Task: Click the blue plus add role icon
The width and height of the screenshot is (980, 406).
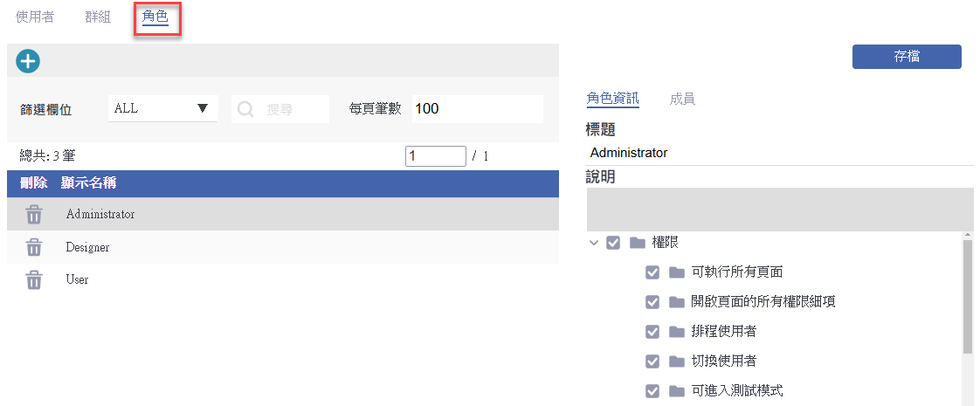Action: point(27,61)
